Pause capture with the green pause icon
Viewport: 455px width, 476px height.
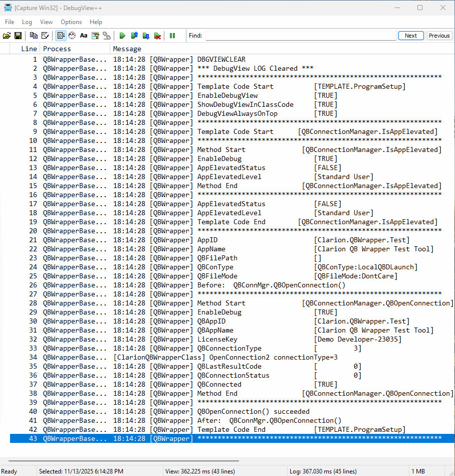(x=172, y=36)
